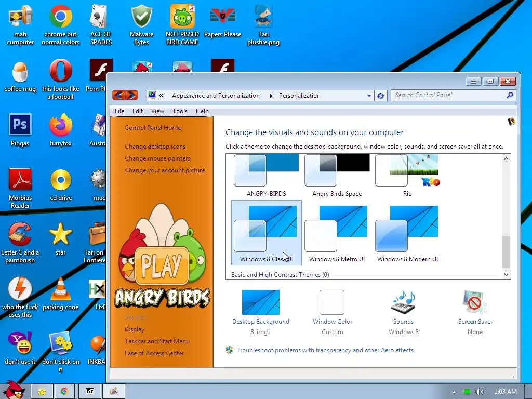Open the "don't use it" Yahoo icon
532x399 pixels.
(x=20, y=349)
